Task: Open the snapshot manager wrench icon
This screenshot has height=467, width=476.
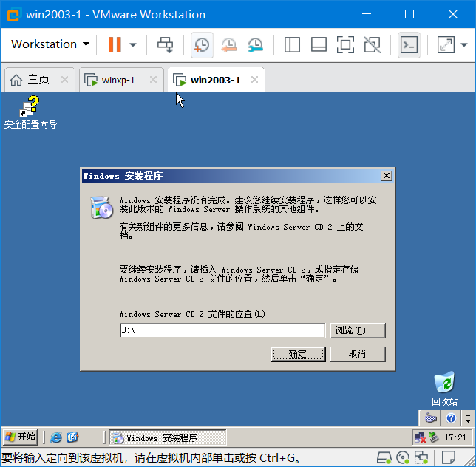Action: click(x=255, y=45)
